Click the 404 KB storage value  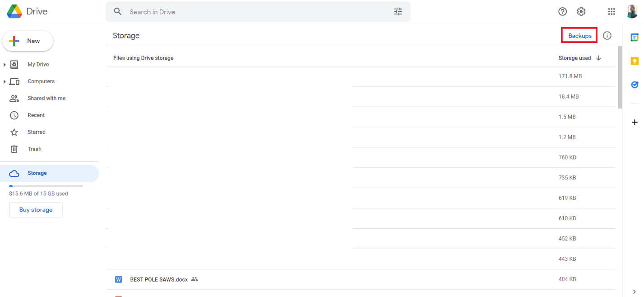tap(567, 279)
